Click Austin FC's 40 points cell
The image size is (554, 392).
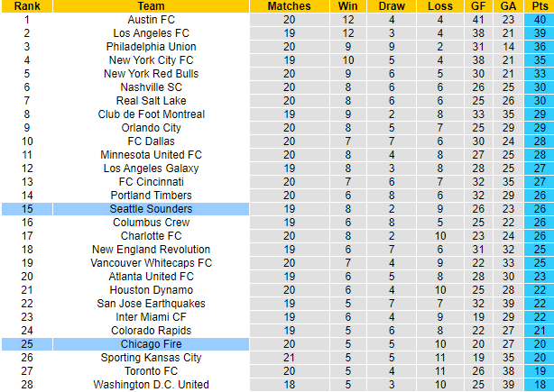[x=540, y=19]
